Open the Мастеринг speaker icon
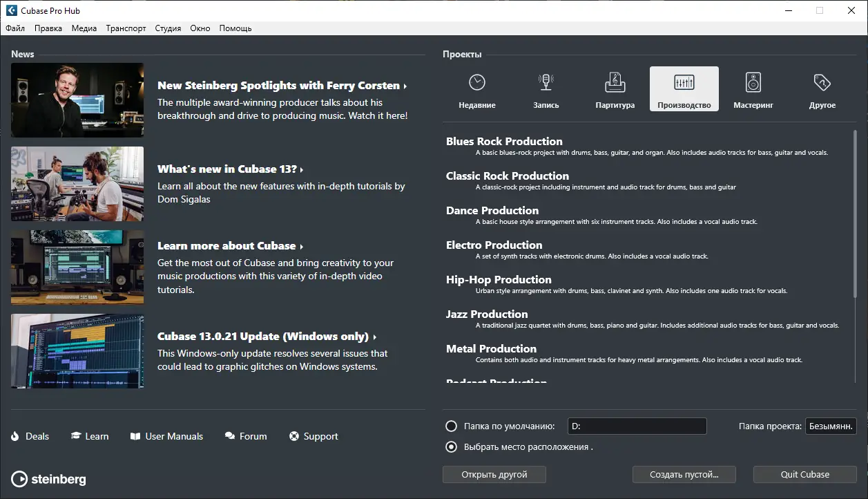The image size is (868, 499). (753, 82)
